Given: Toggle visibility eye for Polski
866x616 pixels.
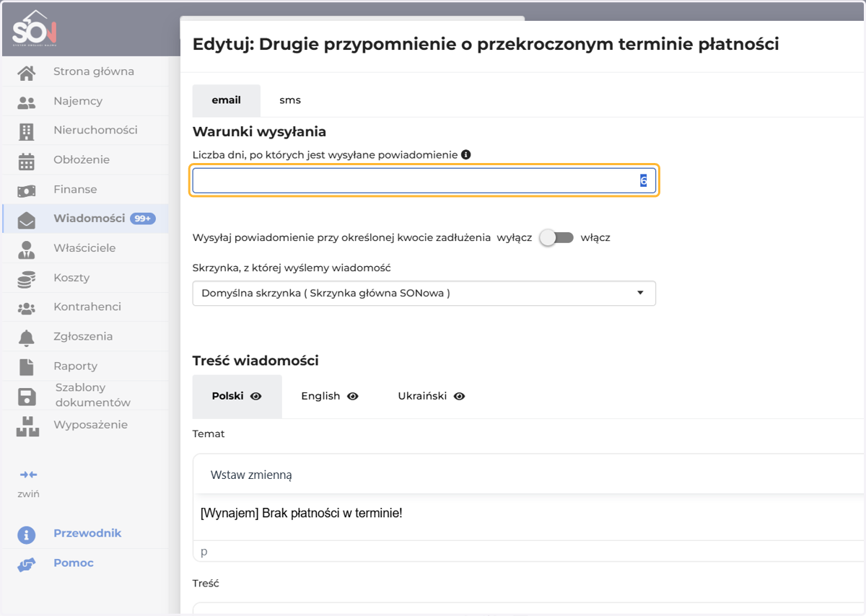Looking at the screenshot, I should (255, 396).
